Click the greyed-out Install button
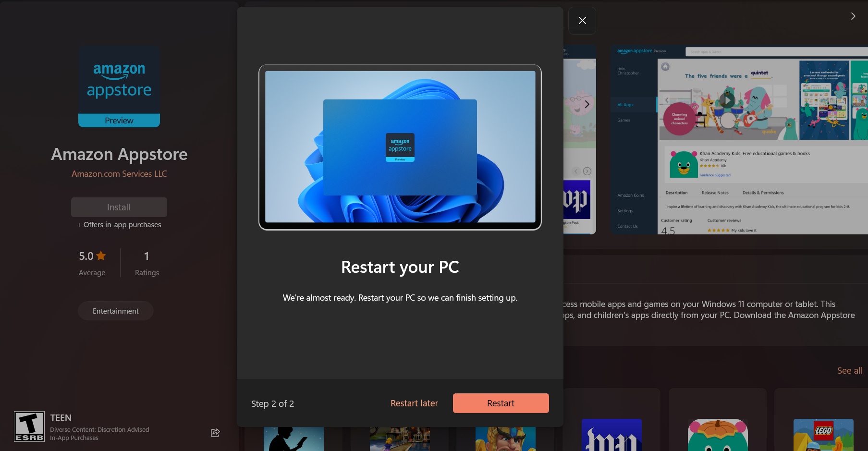The height and width of the screenshot is (451, 868). click(119, 207)
